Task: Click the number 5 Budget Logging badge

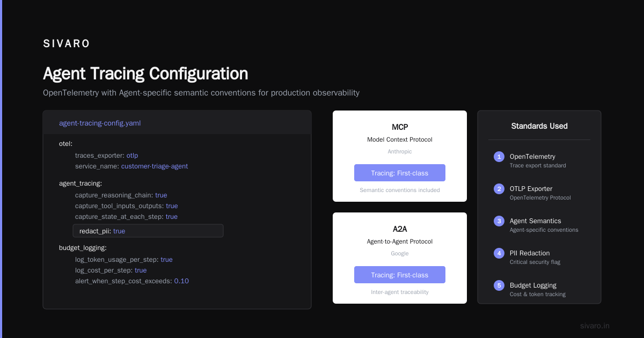Action: point(499,285)
